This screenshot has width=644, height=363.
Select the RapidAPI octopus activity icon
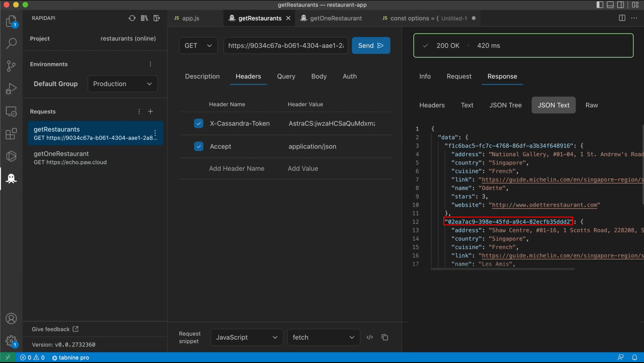[11, 179]
